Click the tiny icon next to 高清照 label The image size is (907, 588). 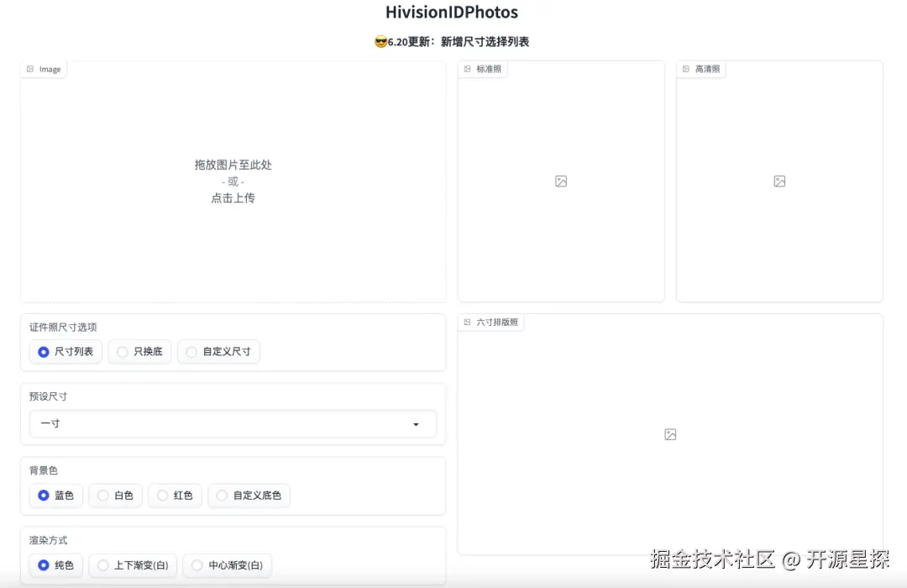685,69
